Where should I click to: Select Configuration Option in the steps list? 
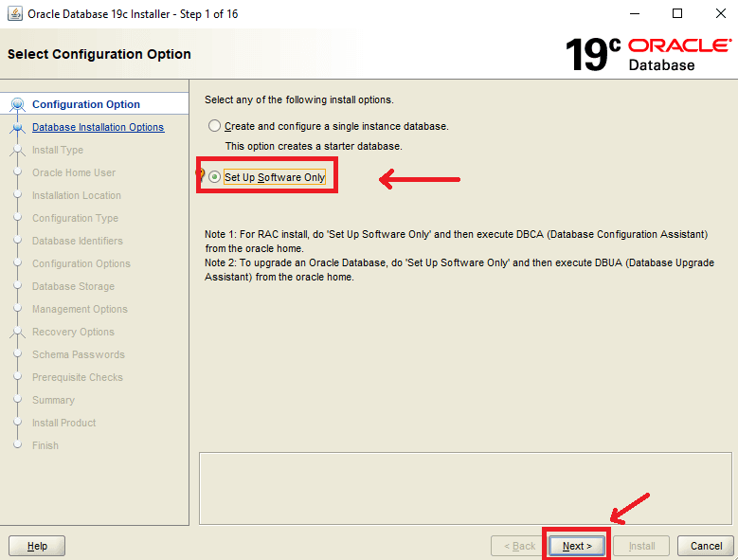tap(85, 104)
